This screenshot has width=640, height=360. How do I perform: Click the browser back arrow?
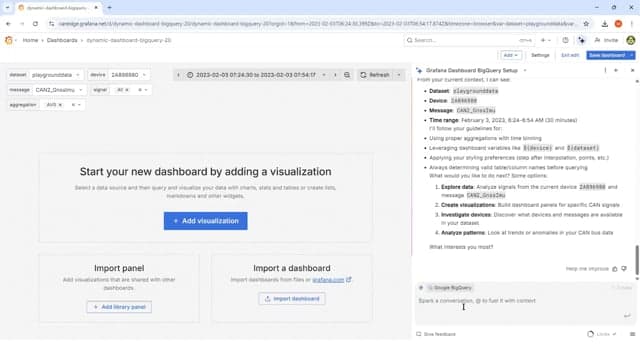click(8, 24)
